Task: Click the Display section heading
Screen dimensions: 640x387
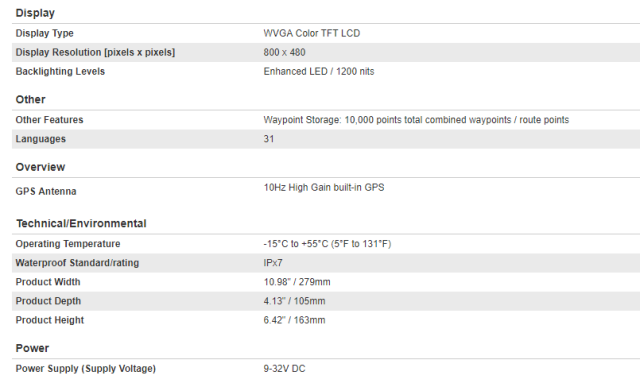Action: (35, 13)
